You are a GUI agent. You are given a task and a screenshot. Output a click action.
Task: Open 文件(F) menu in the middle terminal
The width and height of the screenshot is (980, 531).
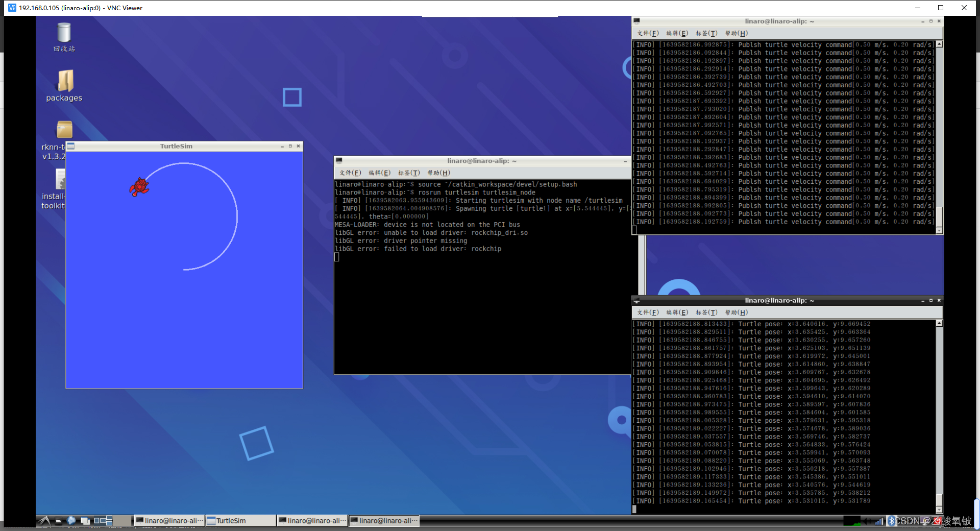350,173
